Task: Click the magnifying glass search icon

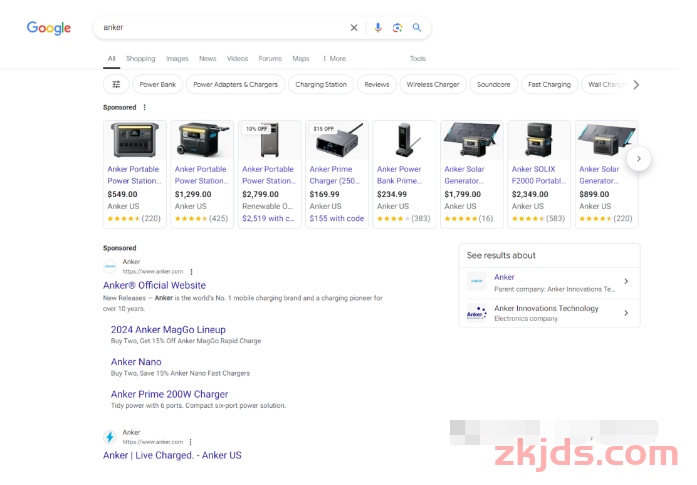Action: coord(417,28)
